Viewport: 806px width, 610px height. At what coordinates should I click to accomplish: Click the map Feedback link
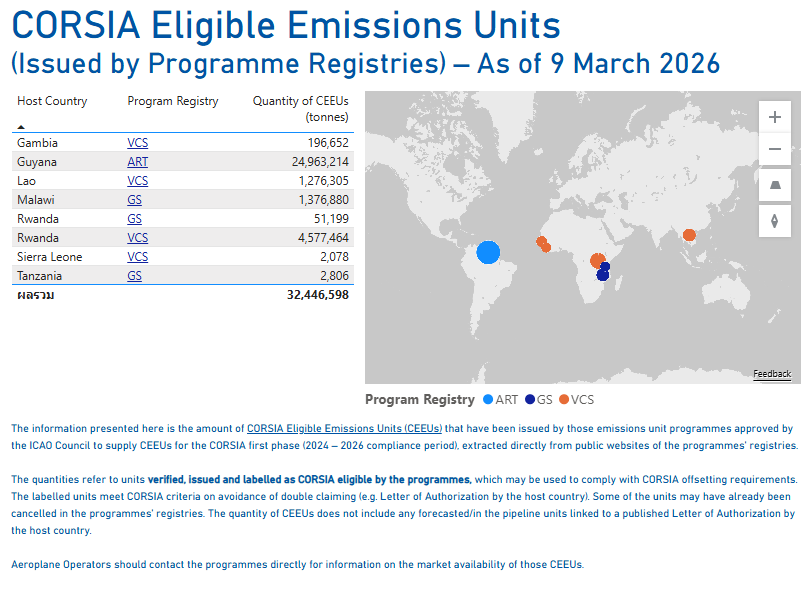tap(772, 374)
